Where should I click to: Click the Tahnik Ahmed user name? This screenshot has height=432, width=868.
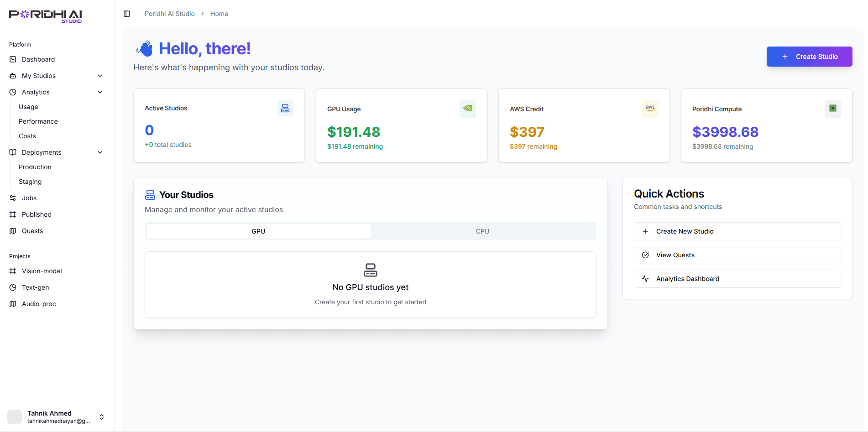click(49, 413)
